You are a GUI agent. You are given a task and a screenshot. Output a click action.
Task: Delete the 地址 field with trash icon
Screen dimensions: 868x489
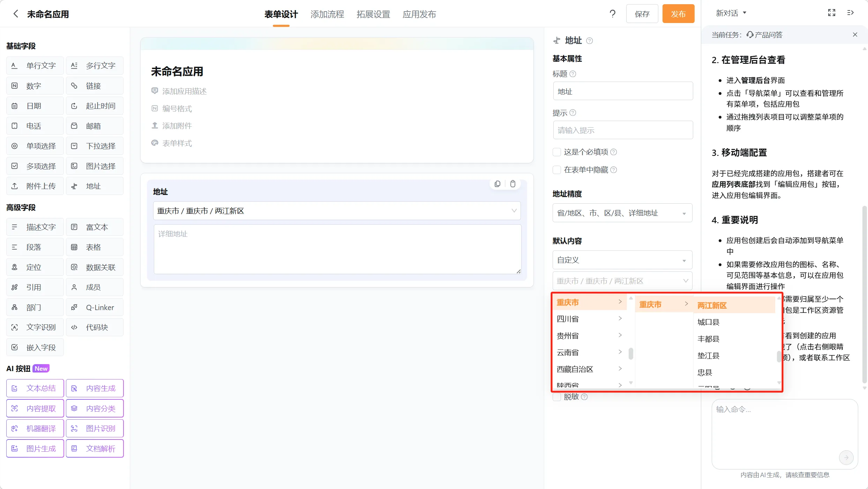tap(513, 184)
